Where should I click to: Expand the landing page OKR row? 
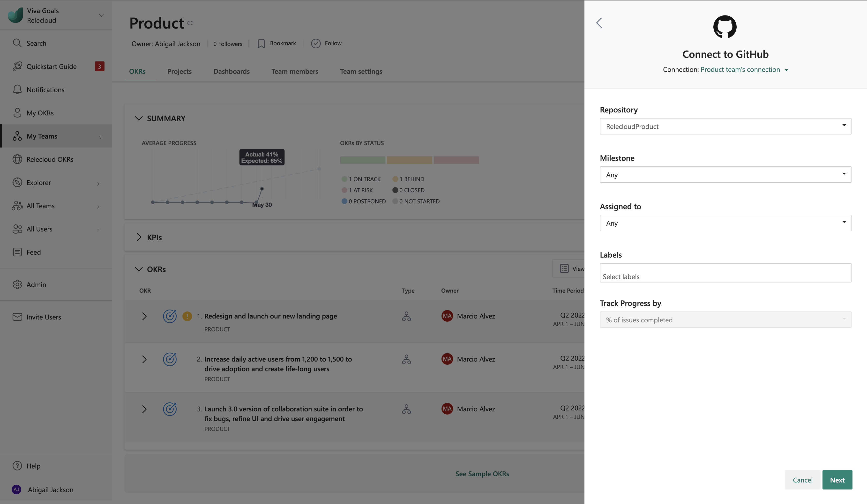tap(144, 316)
